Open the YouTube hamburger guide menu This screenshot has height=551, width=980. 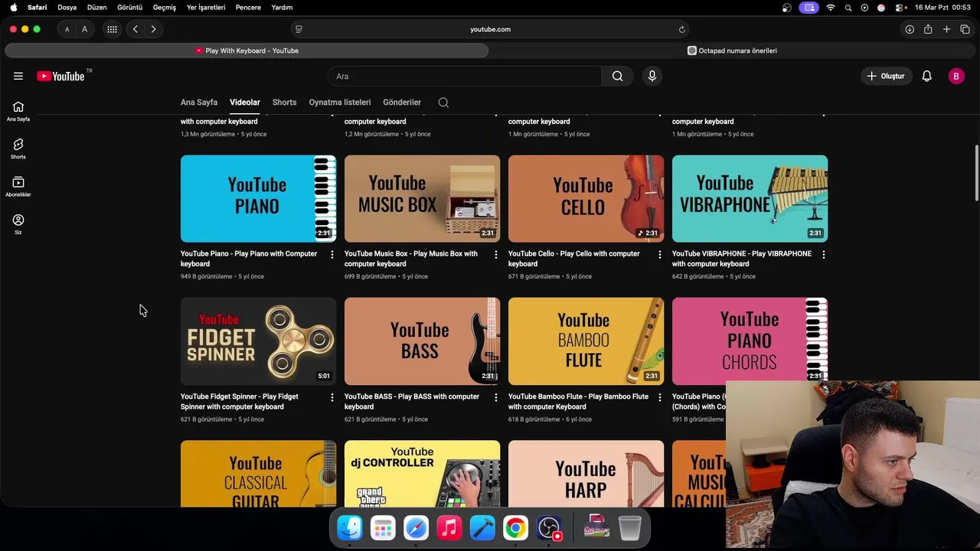[x=18, y=76]
